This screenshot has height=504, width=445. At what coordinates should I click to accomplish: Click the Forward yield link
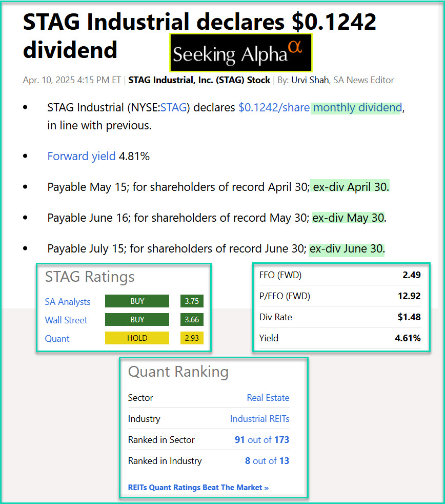tap(81, 157)
